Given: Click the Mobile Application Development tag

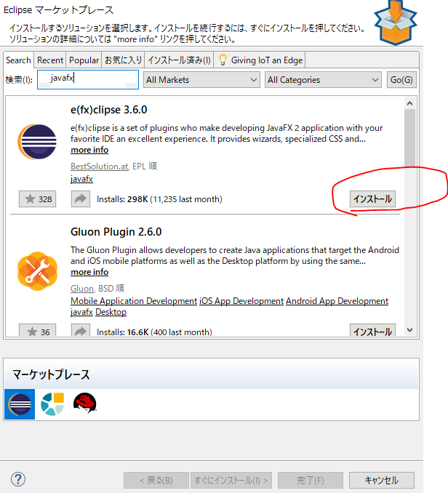Looking at the screenshot, I should click(x=134, y=301).
